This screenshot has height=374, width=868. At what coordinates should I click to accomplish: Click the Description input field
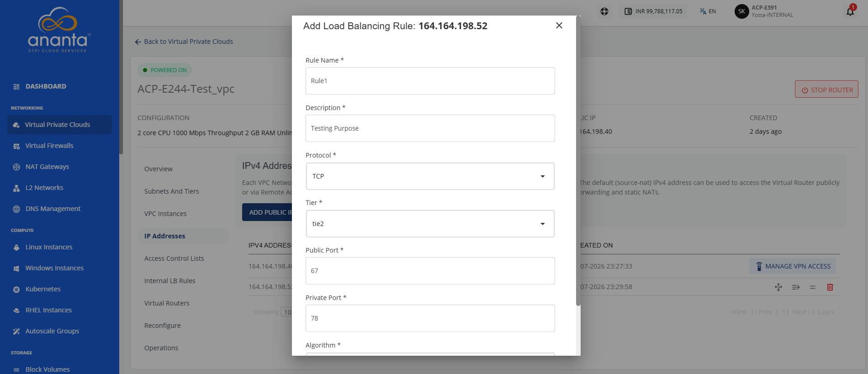[430, 128]
